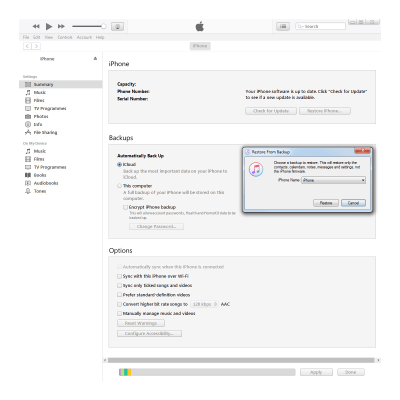
Task: Open the iPhone Name dropdown in dialog
Action: coord(333,180)
